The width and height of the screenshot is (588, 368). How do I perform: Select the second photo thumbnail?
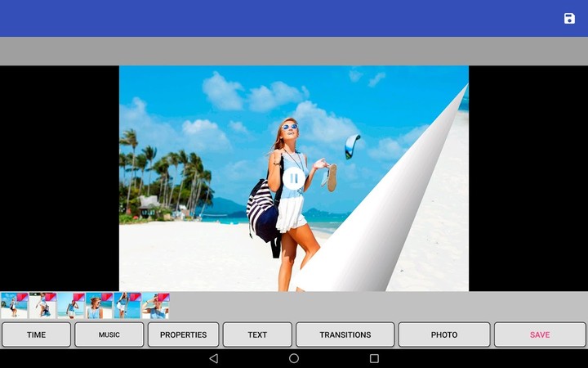(x=42, y=306)
